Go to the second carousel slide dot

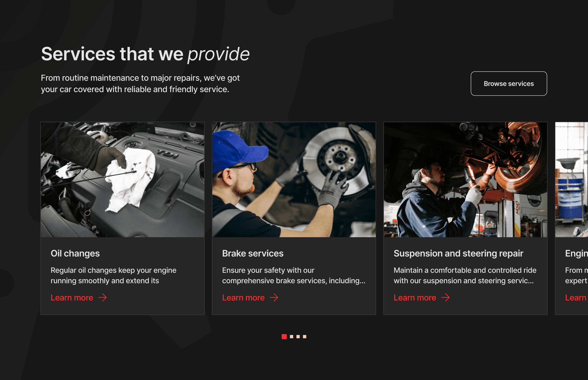[x=292, y=337]
